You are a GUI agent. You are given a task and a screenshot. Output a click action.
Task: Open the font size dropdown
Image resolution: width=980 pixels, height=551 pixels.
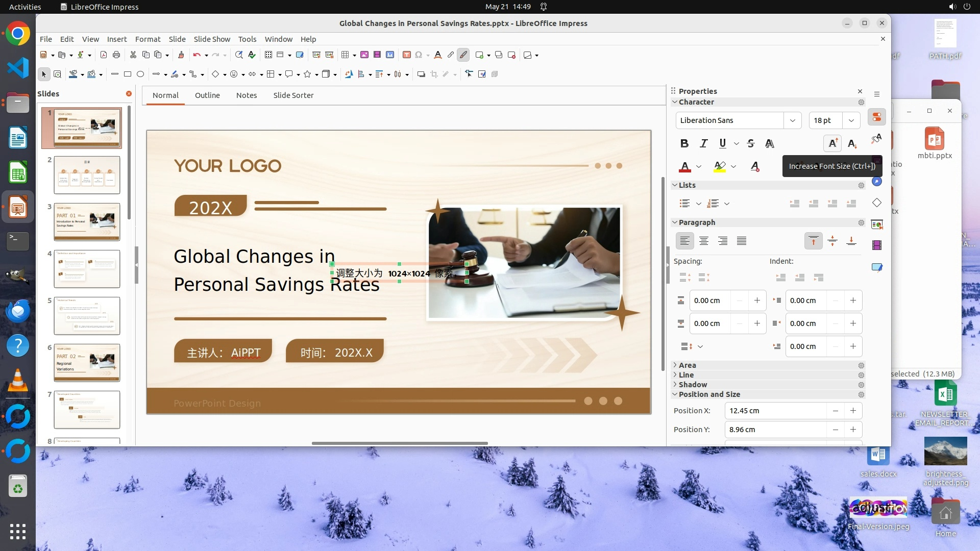851,120
